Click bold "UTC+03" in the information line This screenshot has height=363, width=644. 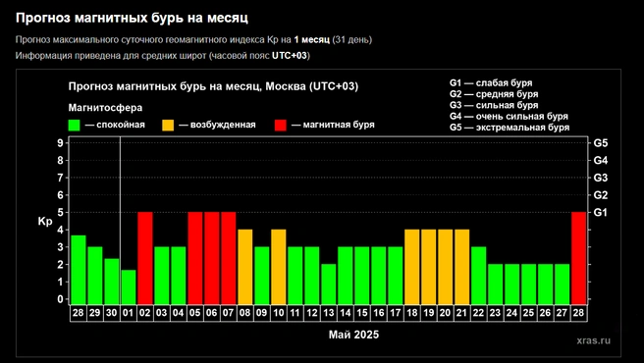pos(290,56)
